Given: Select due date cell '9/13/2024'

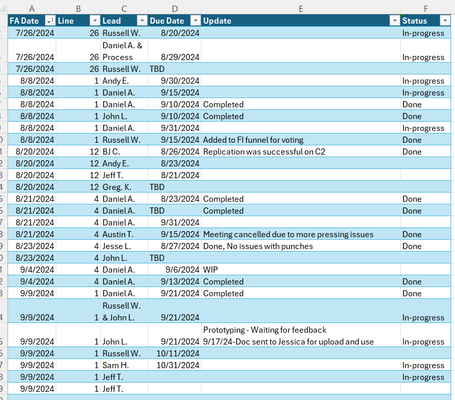Looking at the screenshot, I should coord(175,282).
